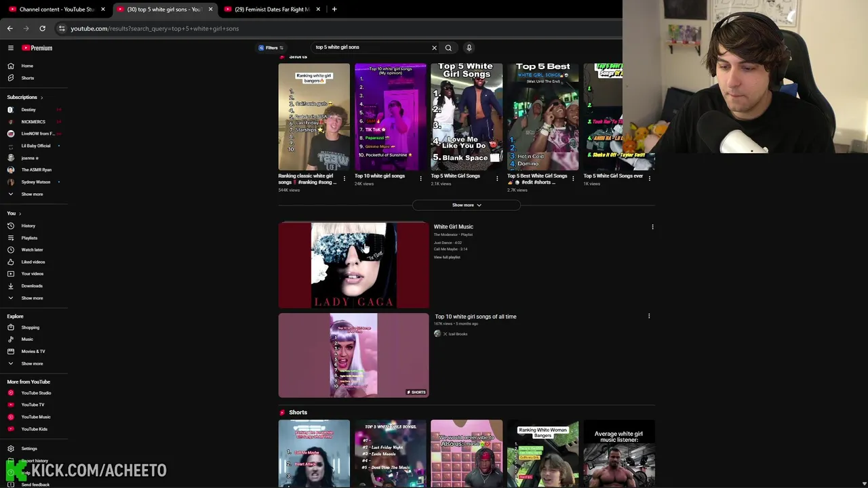868x488 pixels.
Task: Reload the page in browser
Action: click(x=42, y=28)
